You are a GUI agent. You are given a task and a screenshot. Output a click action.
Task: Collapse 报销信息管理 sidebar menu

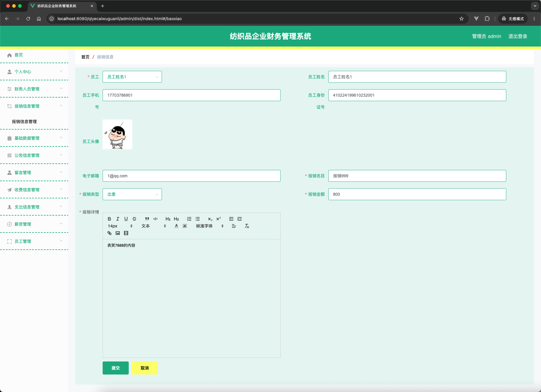click(34, 106)
